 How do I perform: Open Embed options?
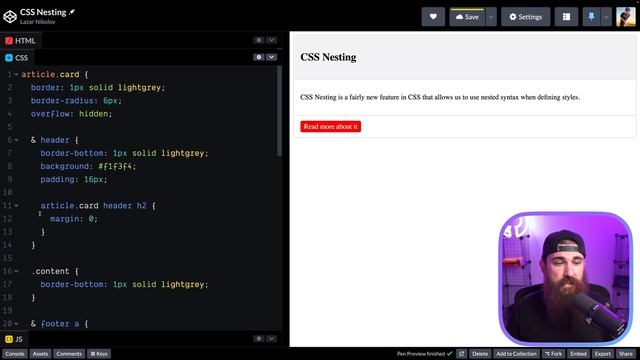pos(578,354)
